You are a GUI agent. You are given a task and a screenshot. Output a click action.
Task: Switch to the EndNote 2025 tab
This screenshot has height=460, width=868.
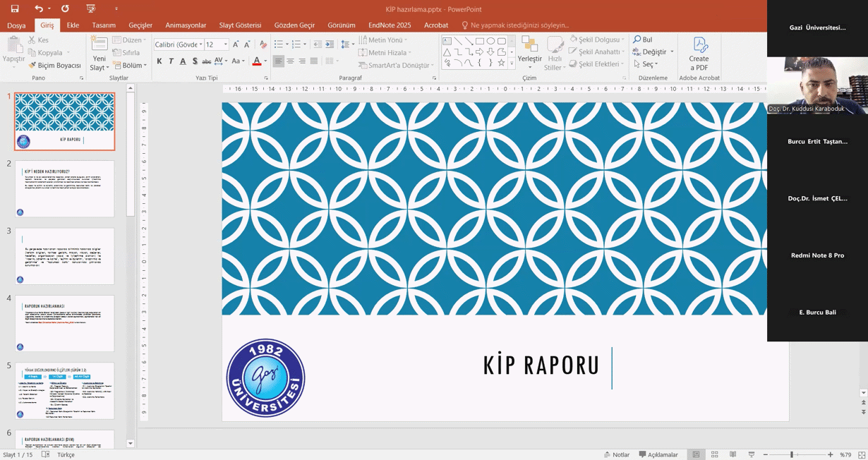click(x=390, y=25)
